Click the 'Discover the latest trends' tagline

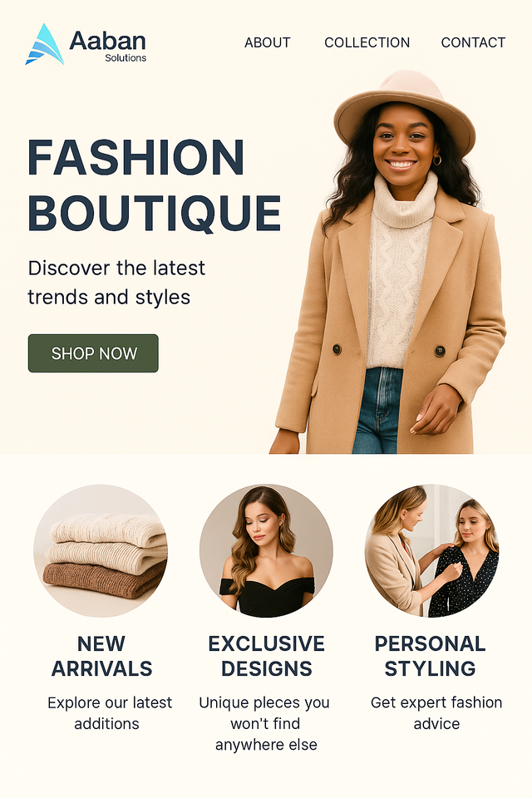pyautogui.click(x=116, y=283)
